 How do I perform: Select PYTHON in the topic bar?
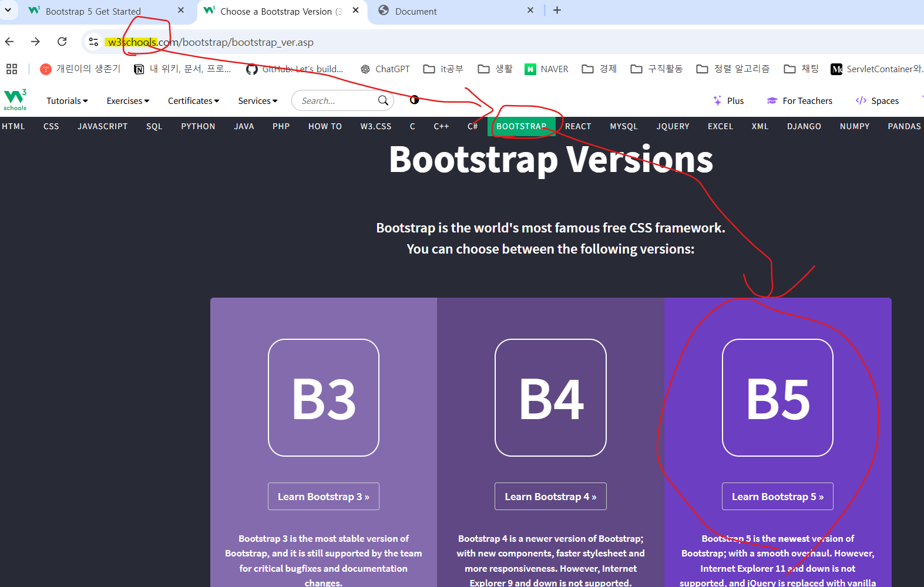[x=198, y=126]
